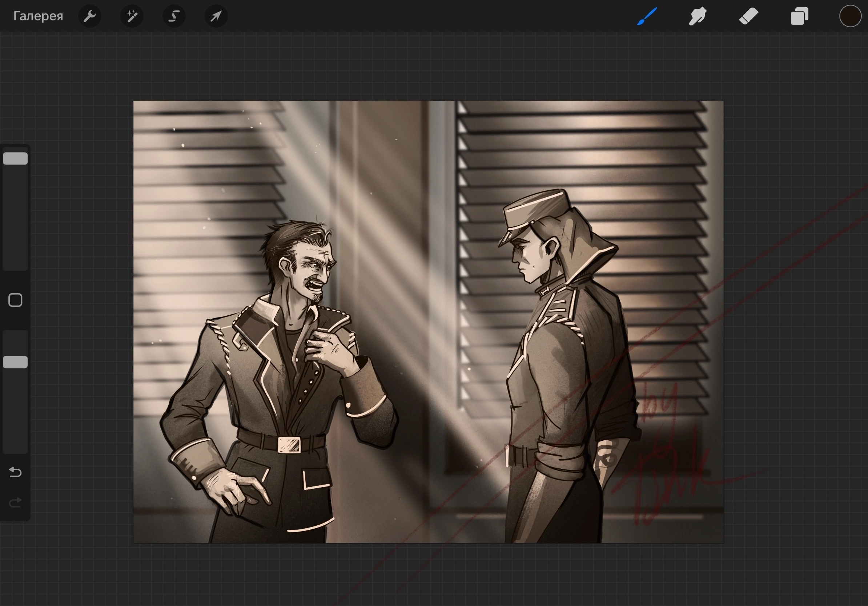868x606 pixels.
Task: Click the brush opacity slider handle
Action: point(16,362)
